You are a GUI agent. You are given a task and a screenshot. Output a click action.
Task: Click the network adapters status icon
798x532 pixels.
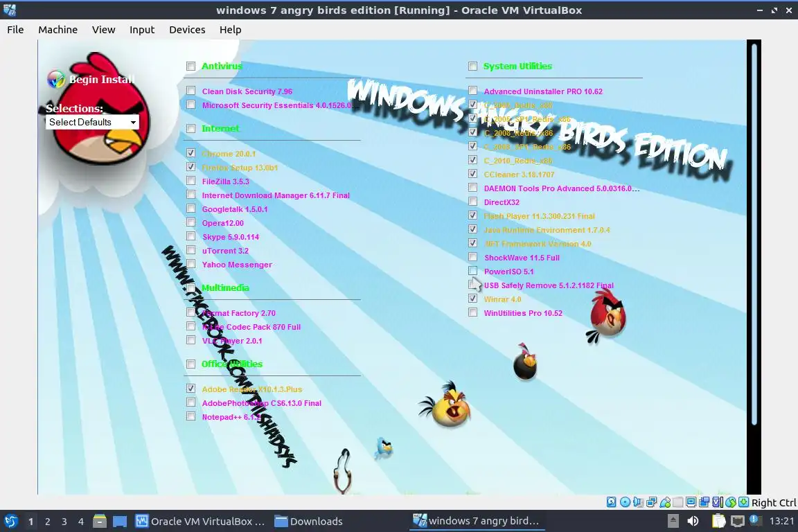(651, 502)
